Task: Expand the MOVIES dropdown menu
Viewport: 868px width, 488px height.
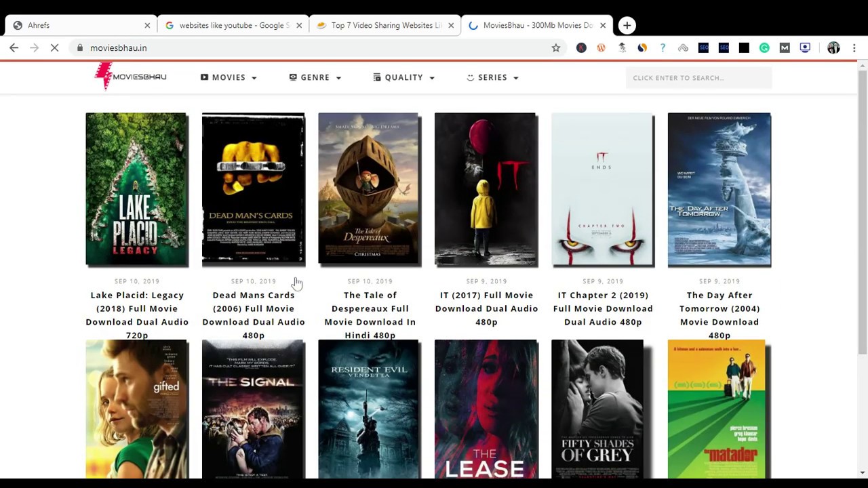Action: [229, 77]
